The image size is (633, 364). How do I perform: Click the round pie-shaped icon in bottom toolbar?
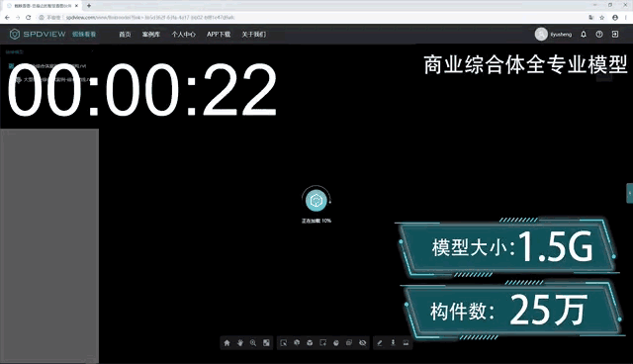pos(336,343)
